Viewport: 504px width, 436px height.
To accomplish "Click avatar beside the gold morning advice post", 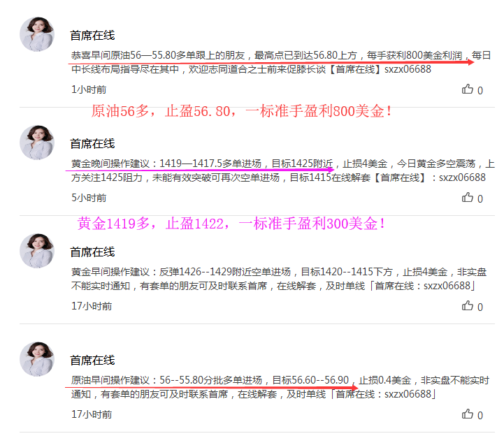I will (37, 251).
